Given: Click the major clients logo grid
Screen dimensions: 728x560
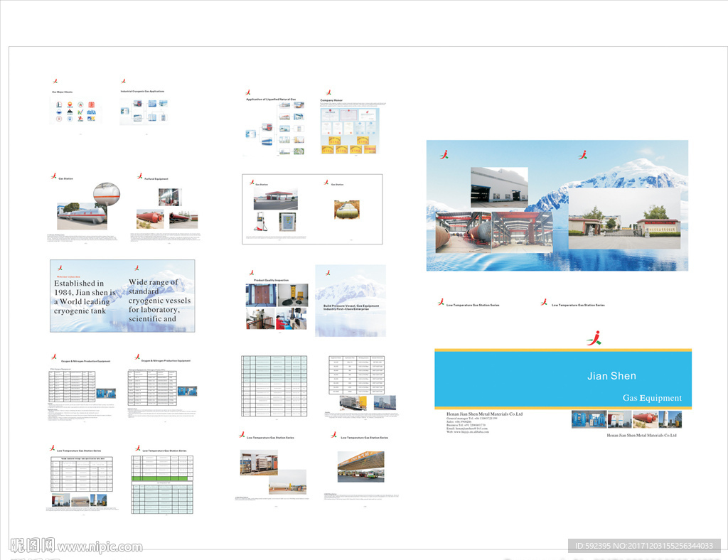Looking at the screenshot, I should point(75,112).
